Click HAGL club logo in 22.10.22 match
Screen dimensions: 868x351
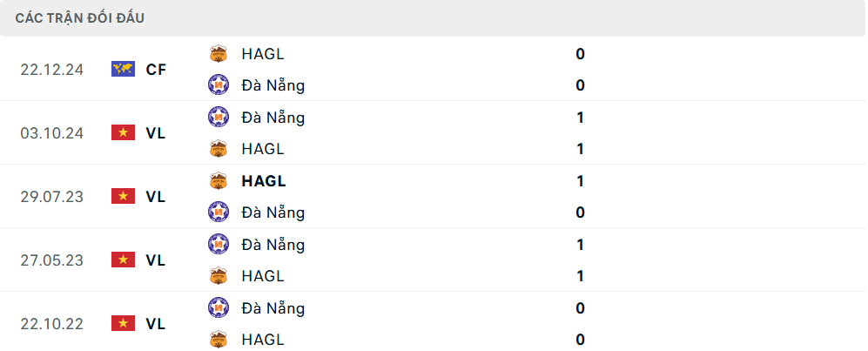[219, 340]
